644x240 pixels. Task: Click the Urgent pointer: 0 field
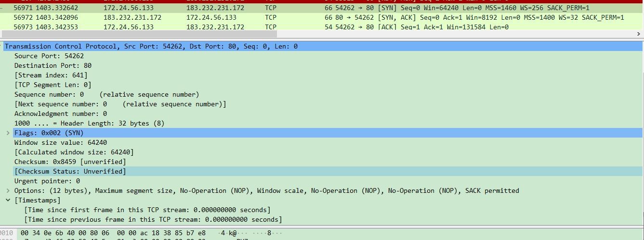[x=47, y=181]
